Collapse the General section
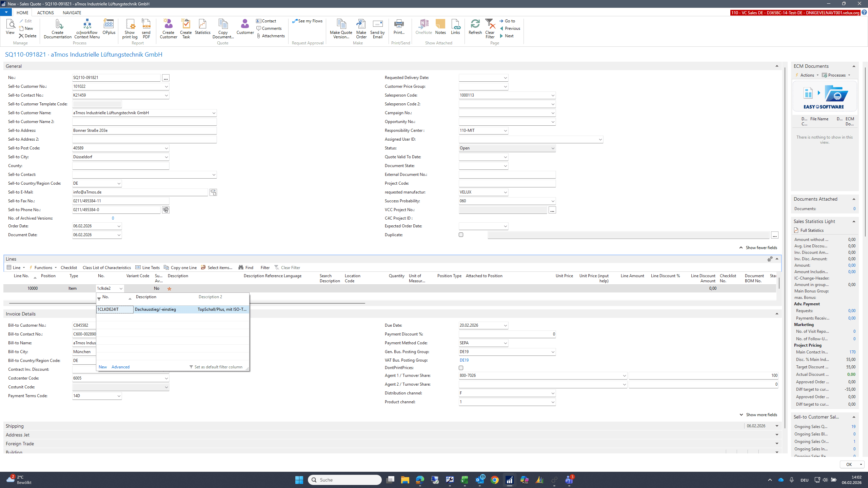 tap(777, 66)
